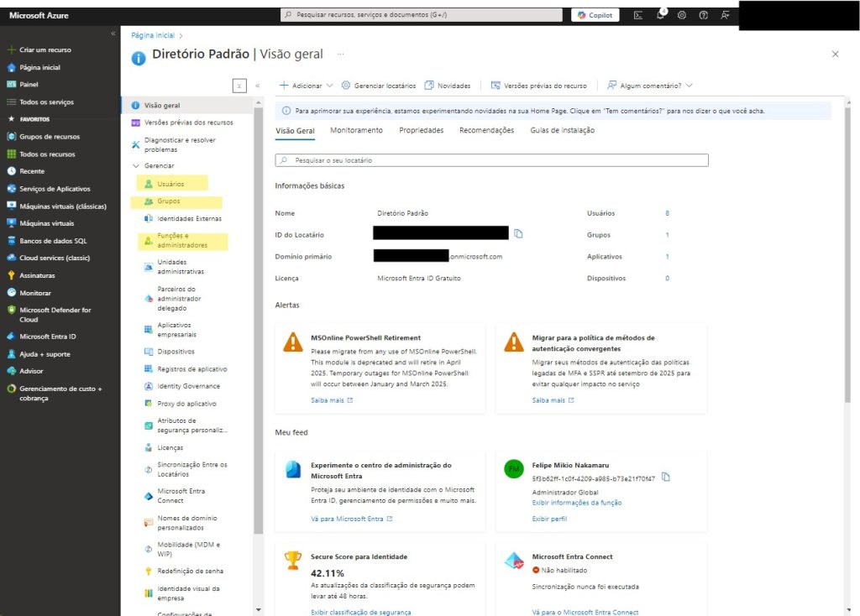Open Licenças menu item
The width and height of the screenshot is (860, 616).
click(170, 448)
